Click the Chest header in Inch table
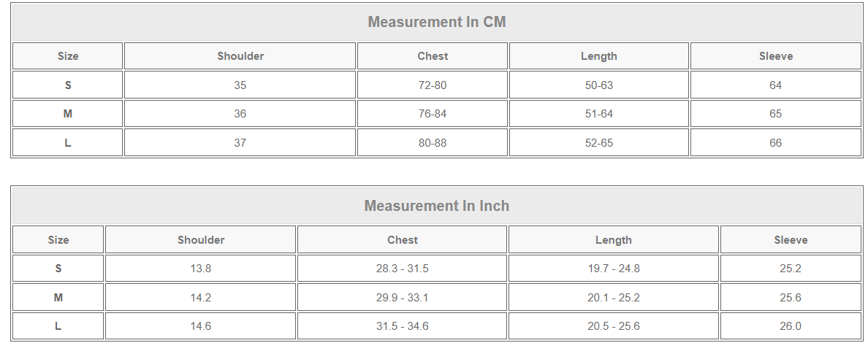The height and width of the screenshot is (343, 868). click(x=403, y=240)
